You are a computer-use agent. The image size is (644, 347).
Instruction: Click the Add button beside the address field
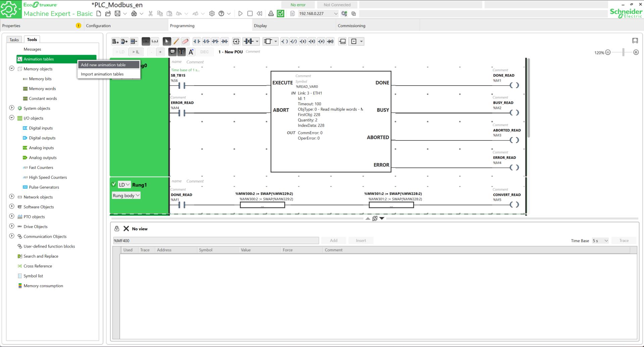coord(334,241)
